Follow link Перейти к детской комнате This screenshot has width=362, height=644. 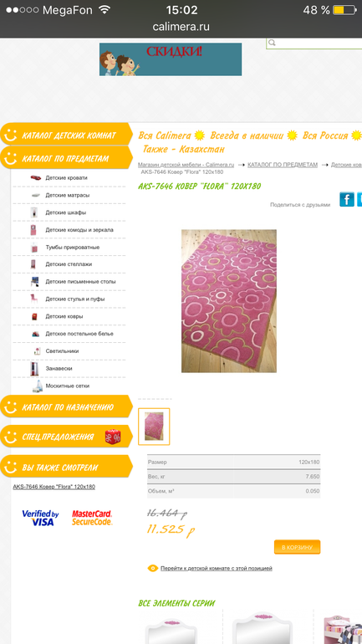217,569
